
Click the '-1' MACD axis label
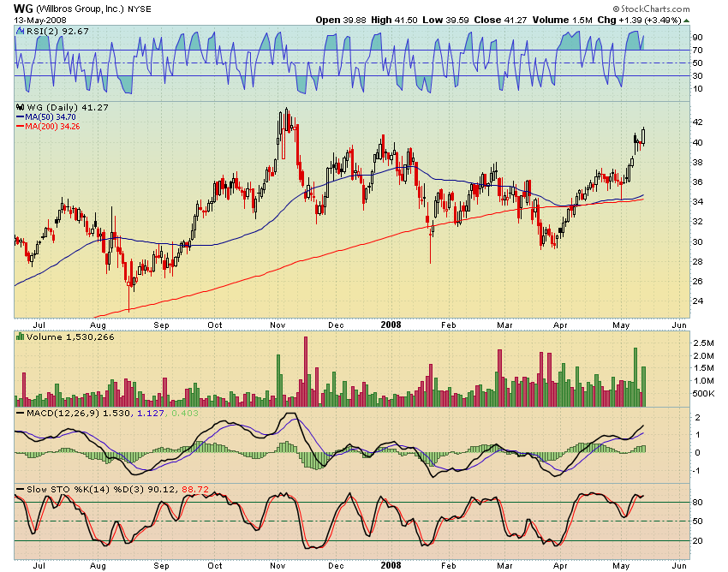[697, 470]
